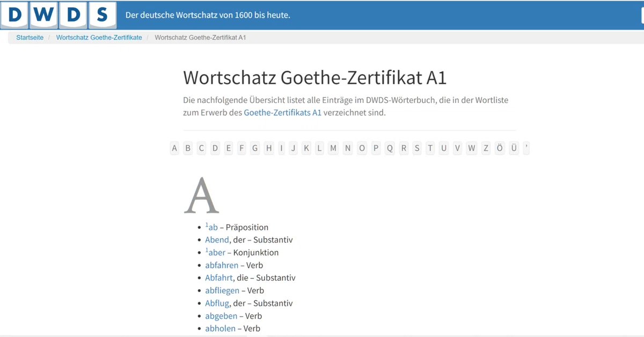
Task: Jump to letter A section
Action: [x=174, y=148]
